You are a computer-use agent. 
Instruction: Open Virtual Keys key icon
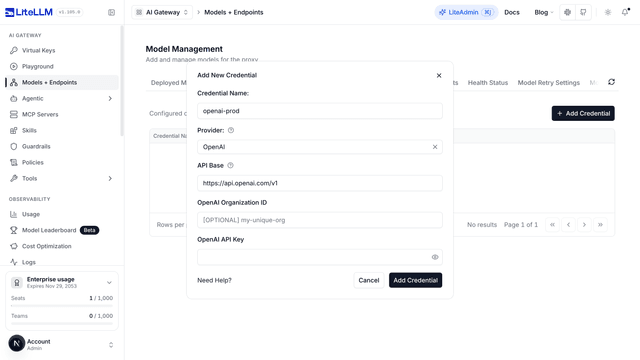[x=14, y=50]
